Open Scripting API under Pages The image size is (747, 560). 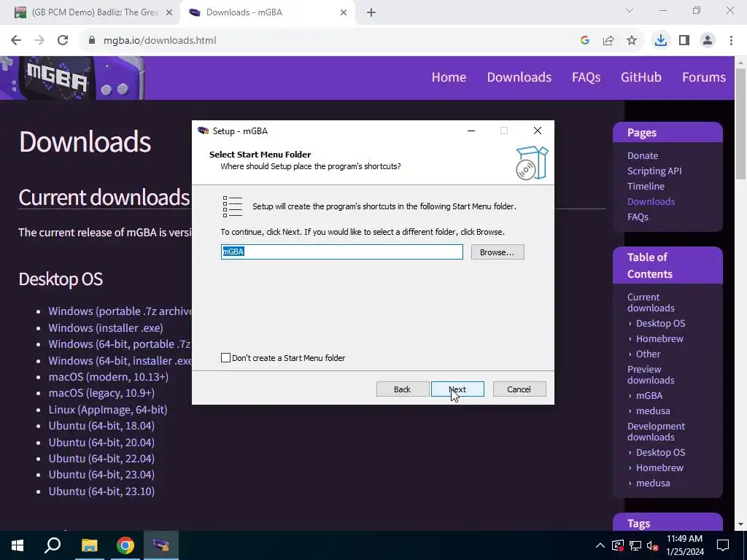click(x=654, y=171)
